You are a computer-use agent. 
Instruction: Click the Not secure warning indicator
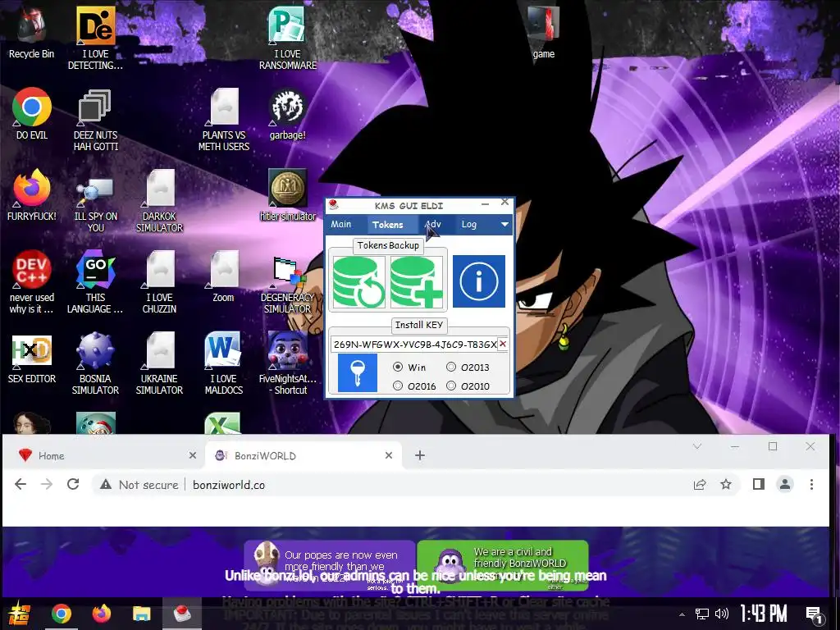coord(139,485)
